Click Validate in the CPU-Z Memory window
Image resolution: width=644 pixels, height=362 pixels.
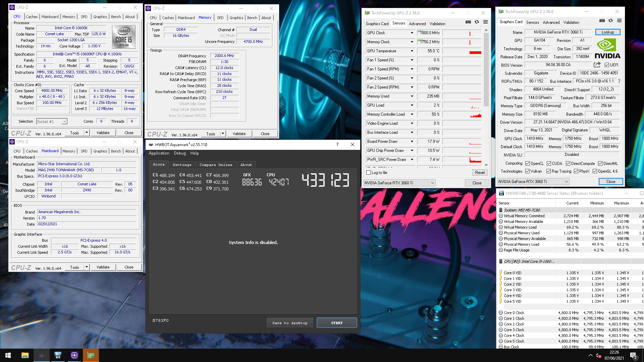[239, 134]
